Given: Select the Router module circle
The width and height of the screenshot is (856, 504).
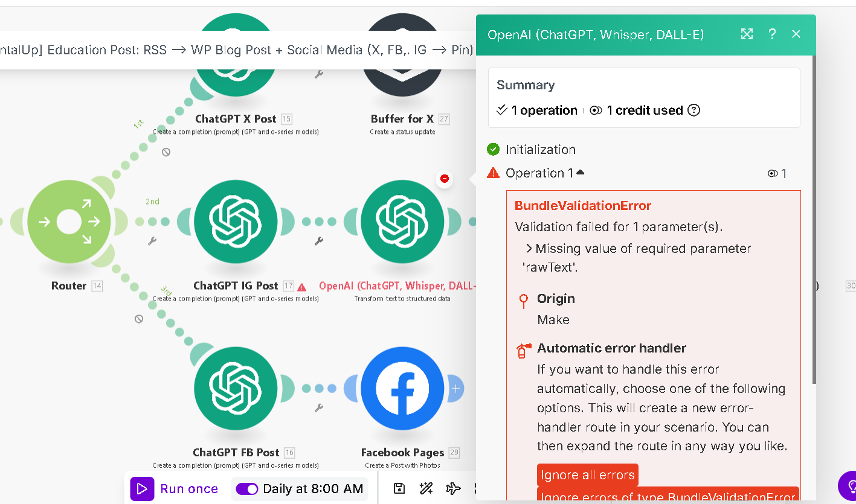Looking at the screenshot, I should [69, 222].
